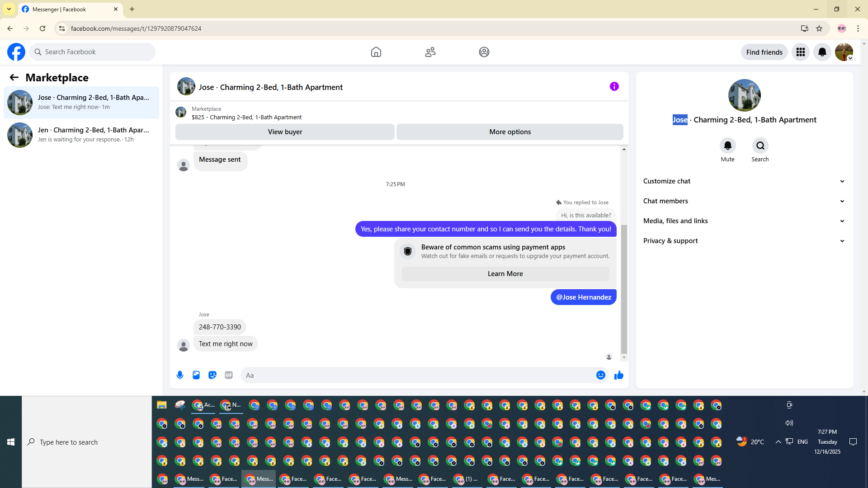
Task: Show hidden system tray icons
Action: point(778,442)
